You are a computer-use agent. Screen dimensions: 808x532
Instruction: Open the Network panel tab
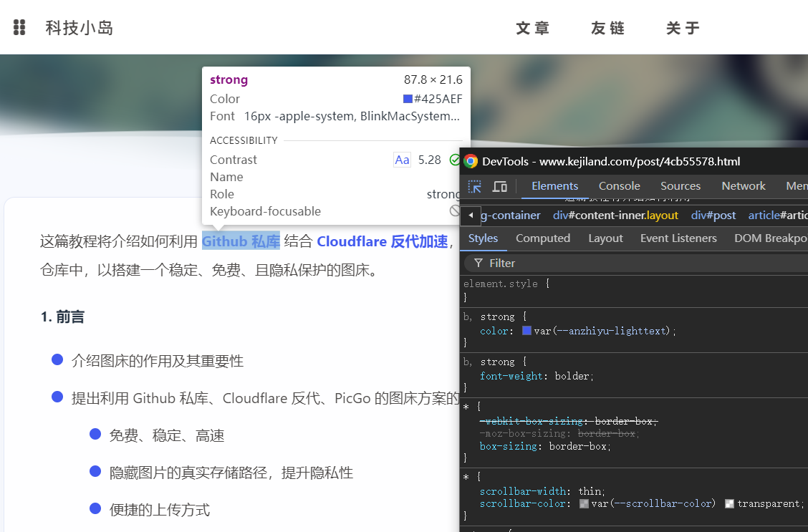click(x=743, y=186)
